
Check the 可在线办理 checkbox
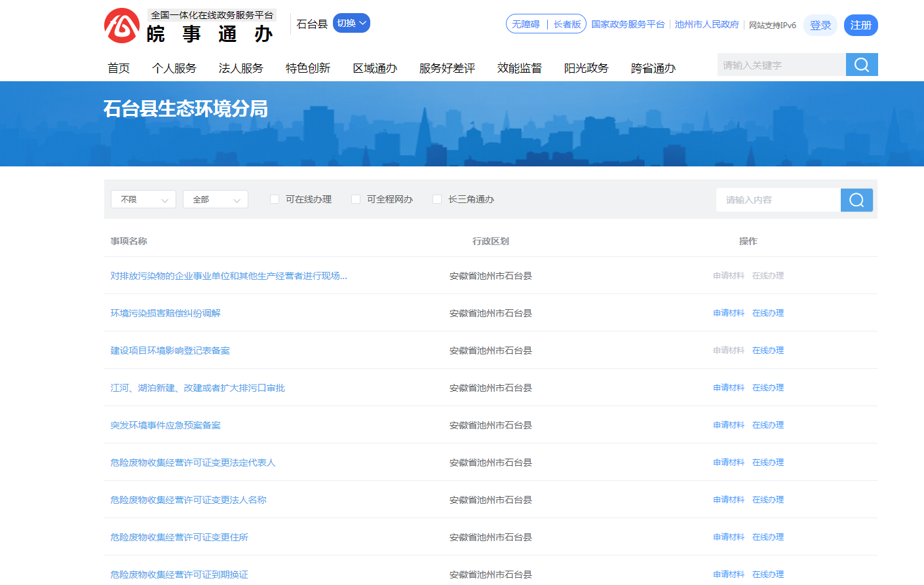(x=275, y=199)
